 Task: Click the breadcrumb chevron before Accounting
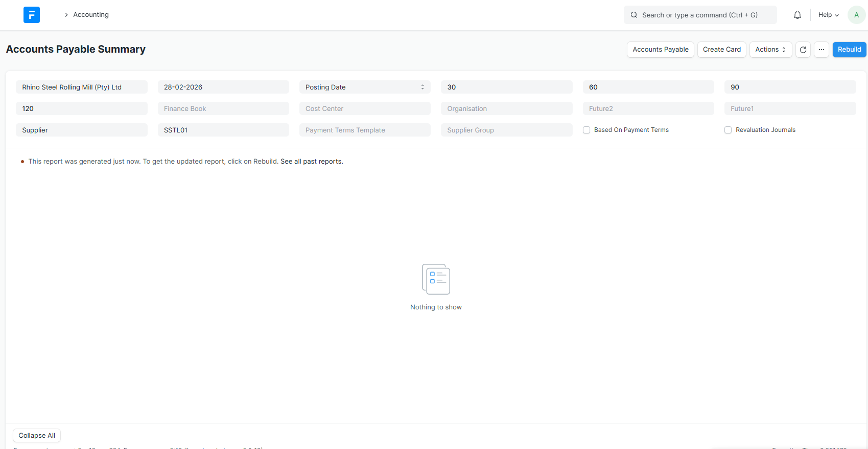[66, 15]
